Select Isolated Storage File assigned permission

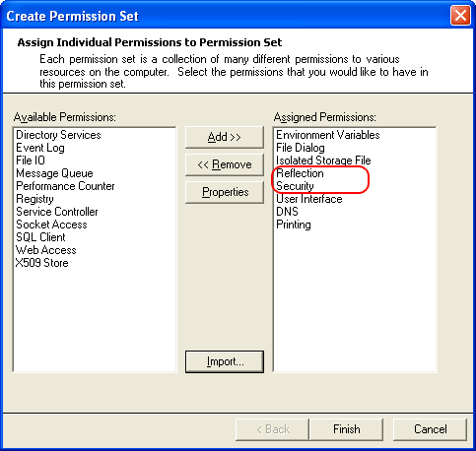pyautogui.click(x=323, y=161)
